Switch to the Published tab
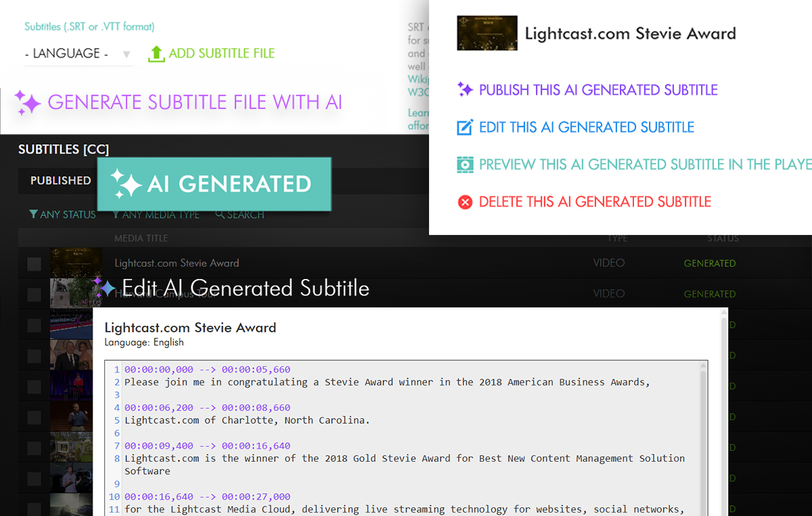The width and height of the screenshot is (812, 516). point(60,180)
